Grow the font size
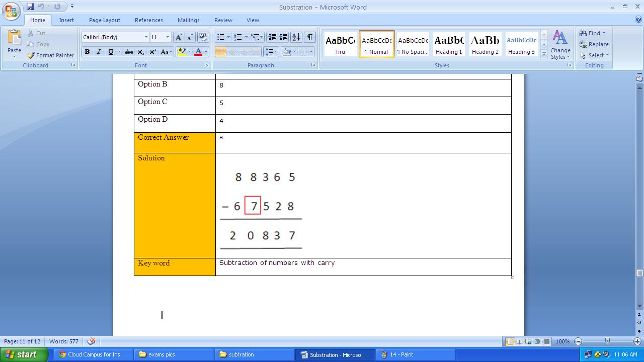 click(179, 37)
